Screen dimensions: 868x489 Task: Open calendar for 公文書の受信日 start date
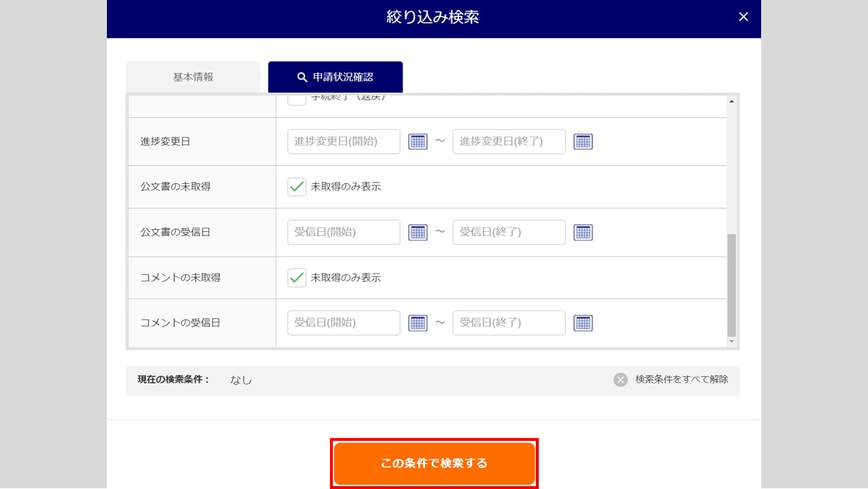pyautogui.click(x=418, y=232)
